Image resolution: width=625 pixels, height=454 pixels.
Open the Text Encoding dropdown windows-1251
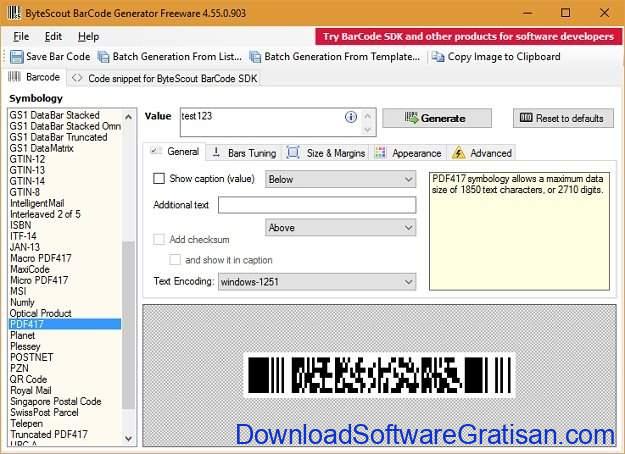(317, 282)
